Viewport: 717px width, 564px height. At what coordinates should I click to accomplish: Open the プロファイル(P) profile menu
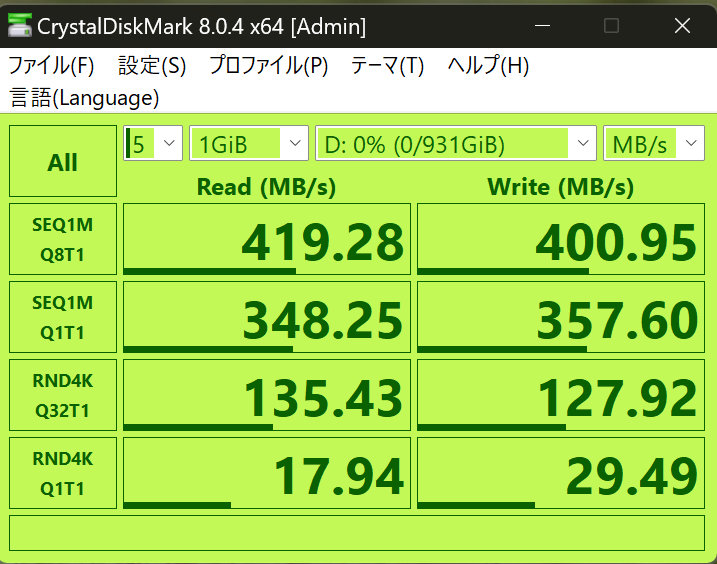coord(268,66)
